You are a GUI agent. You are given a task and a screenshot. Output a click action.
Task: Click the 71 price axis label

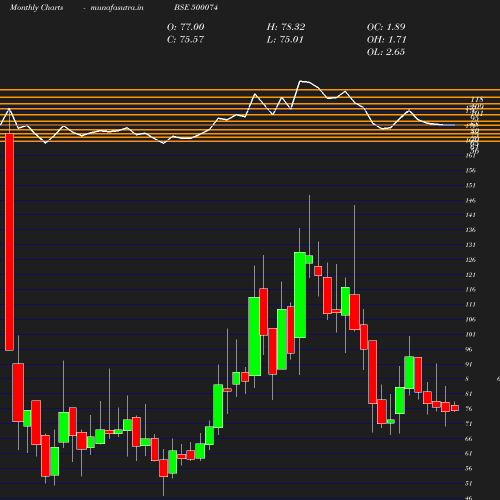469,424
